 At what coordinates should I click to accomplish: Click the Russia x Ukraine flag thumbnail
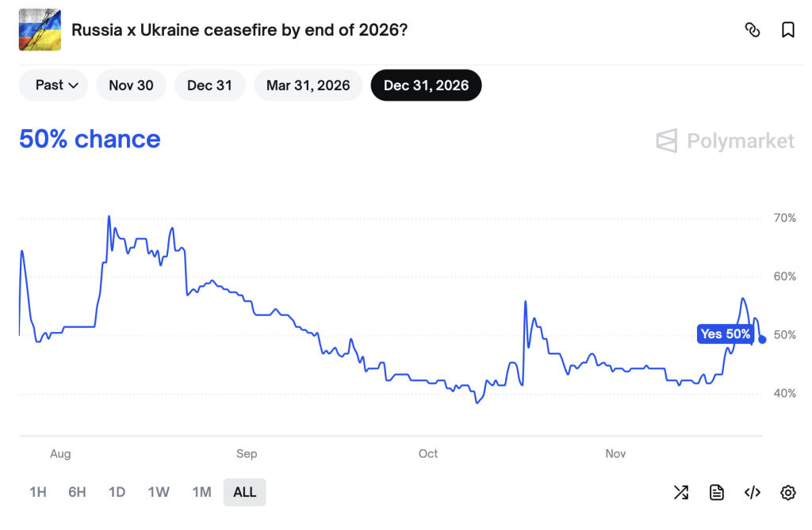[x=40, y=29]
